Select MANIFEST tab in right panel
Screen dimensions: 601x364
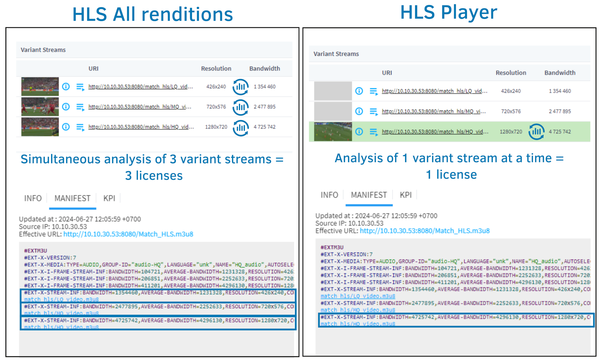coord(369,195)
